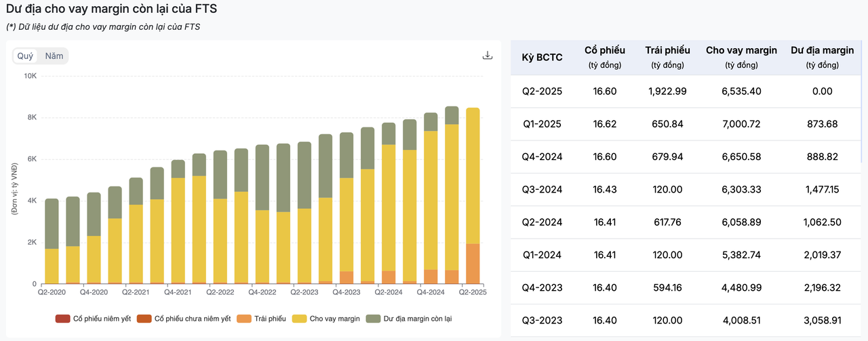Viewport: 868px width, 341px height.
Task: Select the Q1-2024 table row label
Action: (x=542, y=256)
